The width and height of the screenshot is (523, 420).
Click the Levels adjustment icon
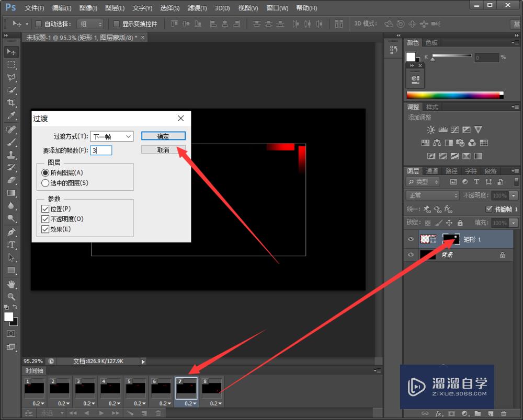[x=442, y=130]
